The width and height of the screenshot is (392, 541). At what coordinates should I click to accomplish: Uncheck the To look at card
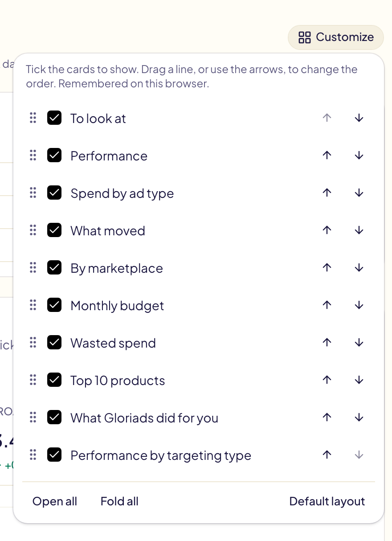pos(54,118)
